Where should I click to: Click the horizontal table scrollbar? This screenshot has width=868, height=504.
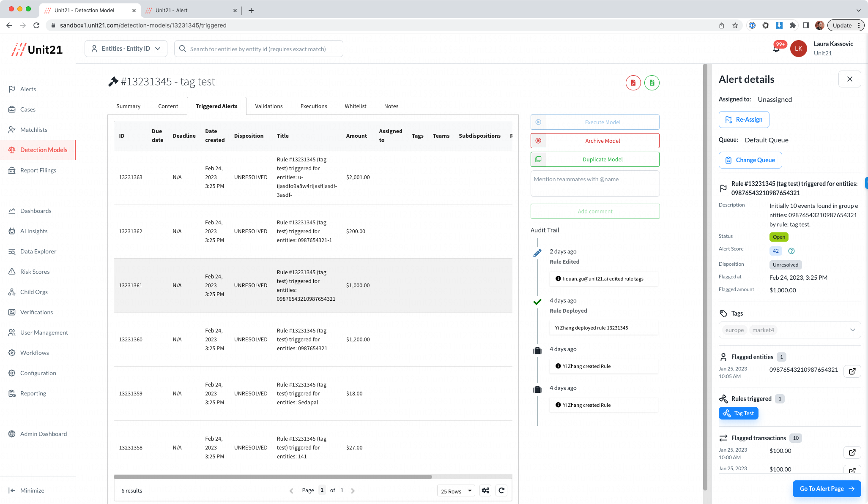(x=273, y=477)
